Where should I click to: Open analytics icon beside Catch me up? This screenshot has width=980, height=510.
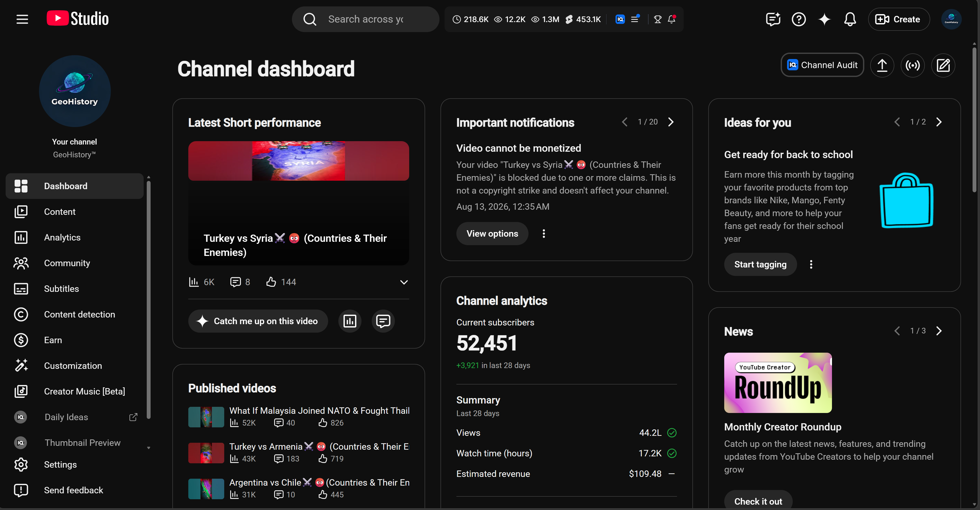click(x=350, y=321)
